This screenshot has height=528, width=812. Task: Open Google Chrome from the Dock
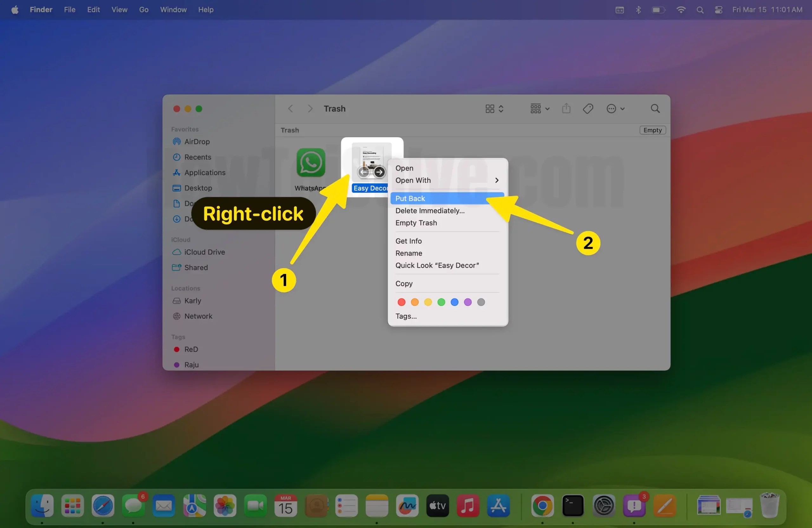(x=542, y=506)
